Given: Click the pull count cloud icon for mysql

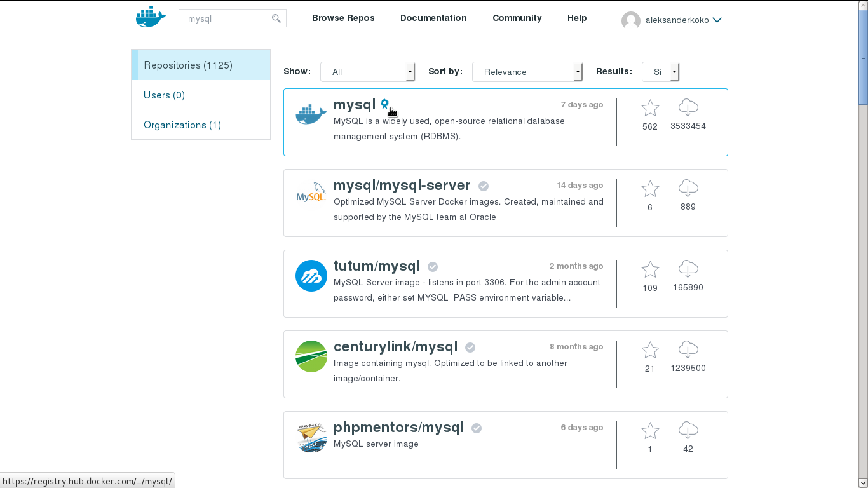Looking at the screenshot, I should (688, 107).
